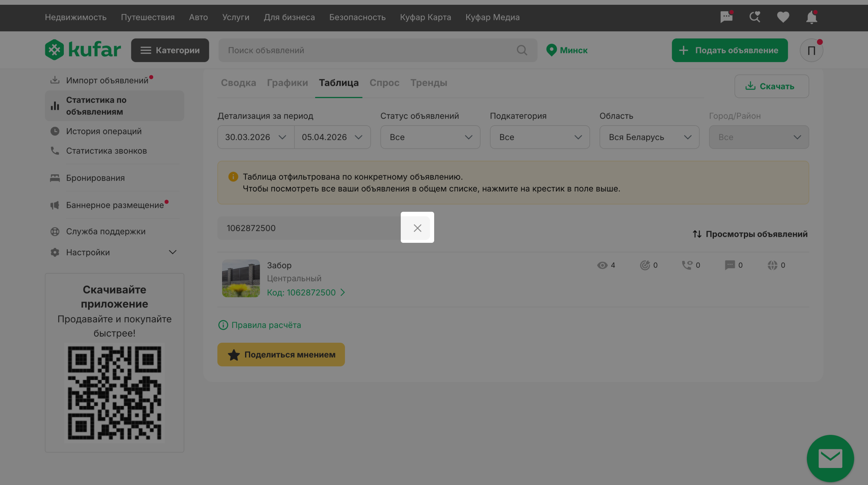Open Авто in top navigation
868x485 pixels.
[x=198, y=17]
